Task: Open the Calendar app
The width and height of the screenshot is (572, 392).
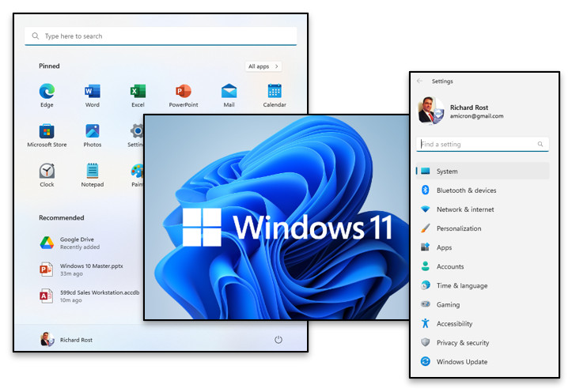Action: [275, 92]
